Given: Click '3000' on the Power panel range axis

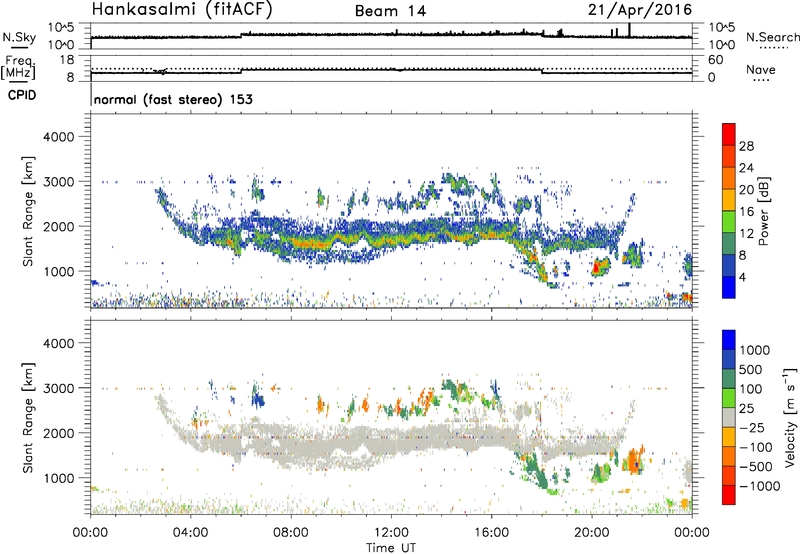Looking at the screenshot, I should click(58, 182).
